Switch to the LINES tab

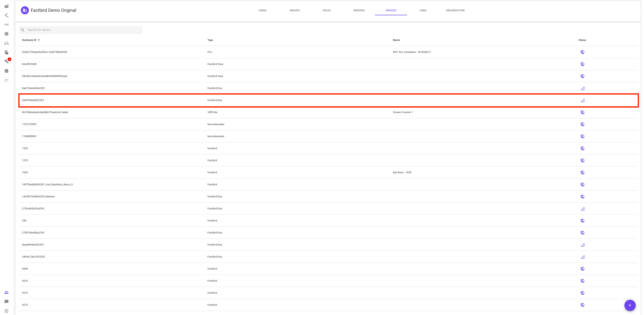coord(423,11)
